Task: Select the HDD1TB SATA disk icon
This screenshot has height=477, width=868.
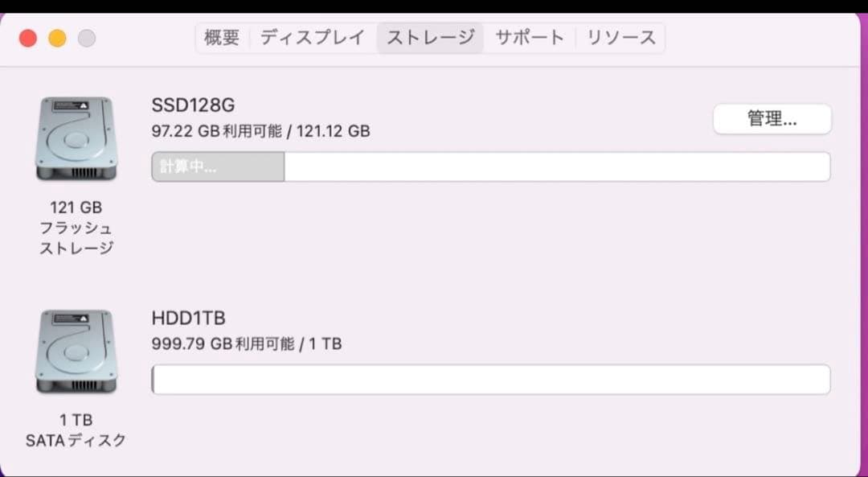Action: tap(76, 351)
